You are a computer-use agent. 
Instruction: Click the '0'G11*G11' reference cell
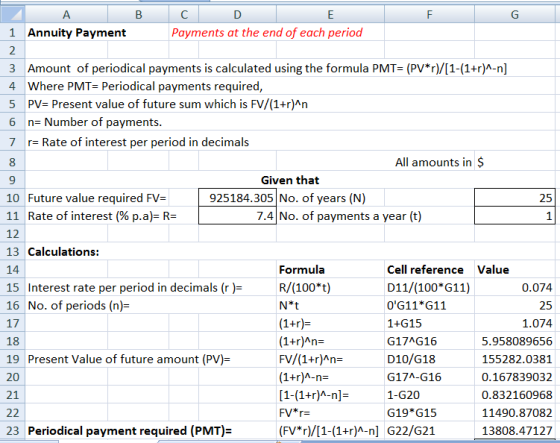(x=429, y=305)
